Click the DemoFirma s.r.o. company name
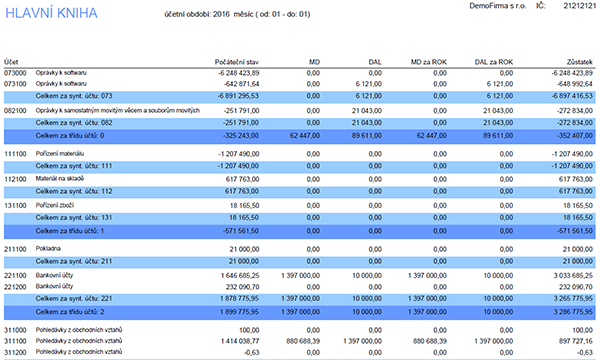 coord(497,6)
